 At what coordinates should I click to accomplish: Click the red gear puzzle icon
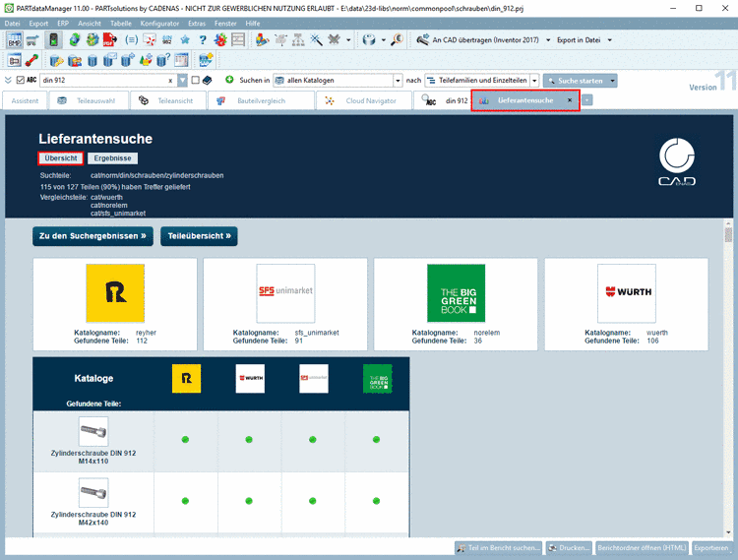(220, 40)
